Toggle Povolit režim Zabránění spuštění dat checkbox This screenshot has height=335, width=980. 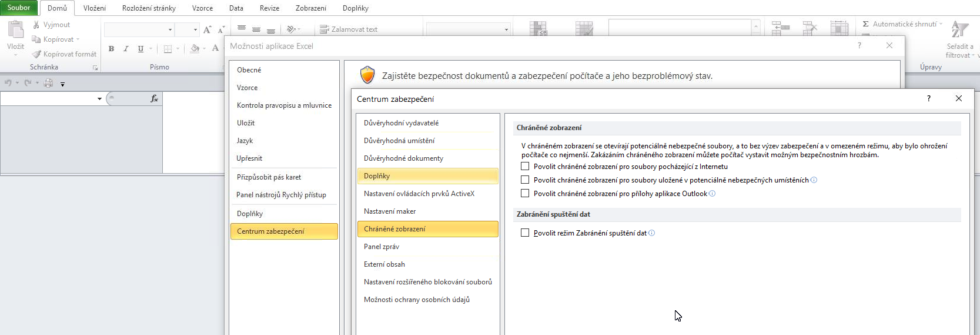(525, 233)
